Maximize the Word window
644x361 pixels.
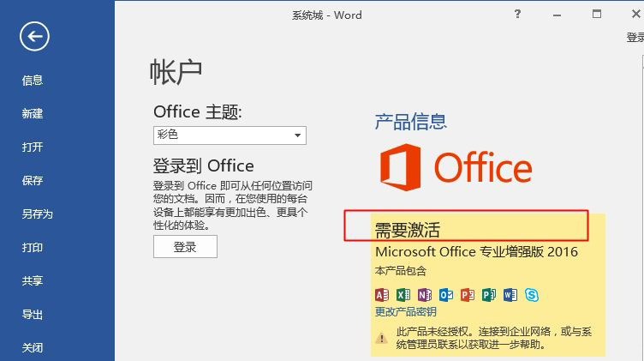(597, 15)
